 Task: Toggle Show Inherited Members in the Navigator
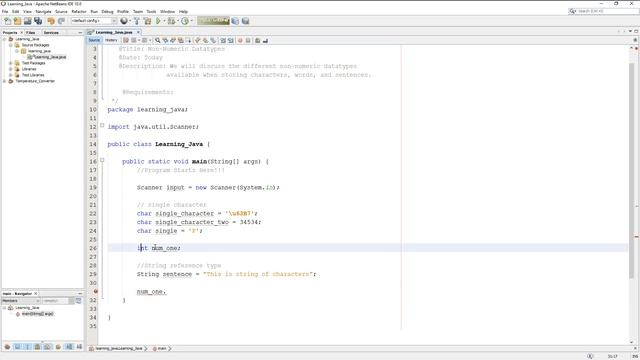[x=7, y=347]
